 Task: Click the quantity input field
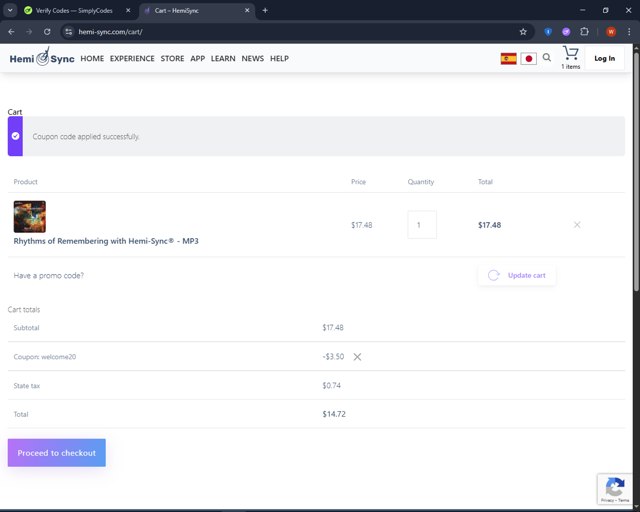pyautogui.click(x=422, y=225)
